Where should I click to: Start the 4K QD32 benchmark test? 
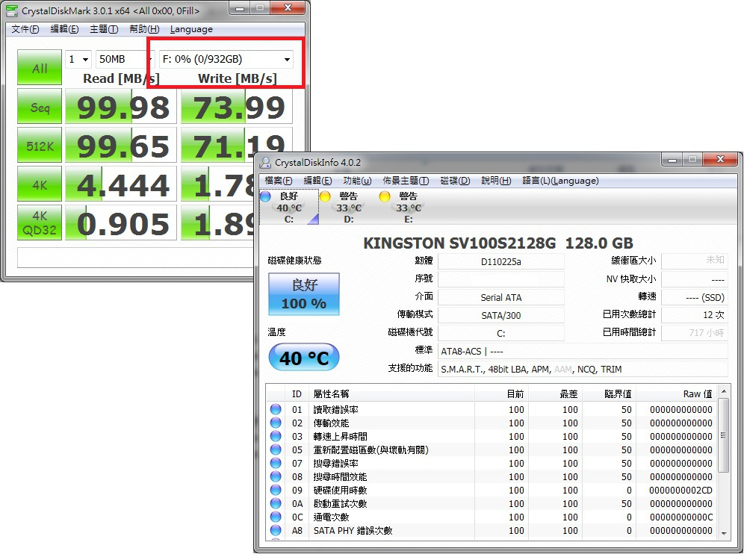[40, 223]
